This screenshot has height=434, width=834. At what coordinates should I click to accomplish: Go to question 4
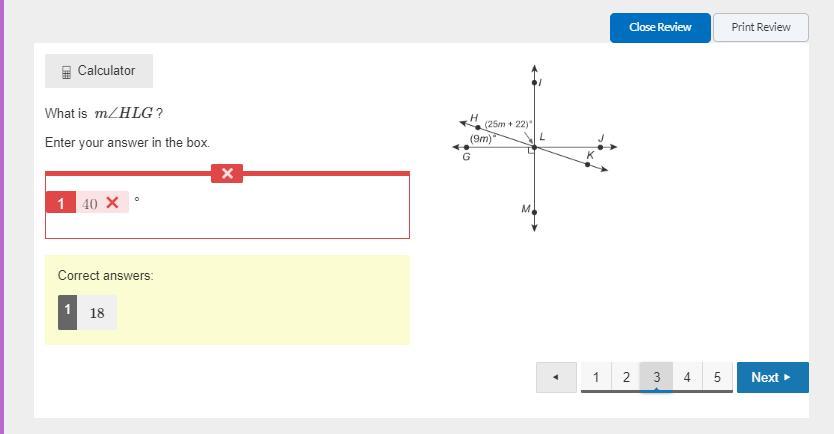pos(687,377)
